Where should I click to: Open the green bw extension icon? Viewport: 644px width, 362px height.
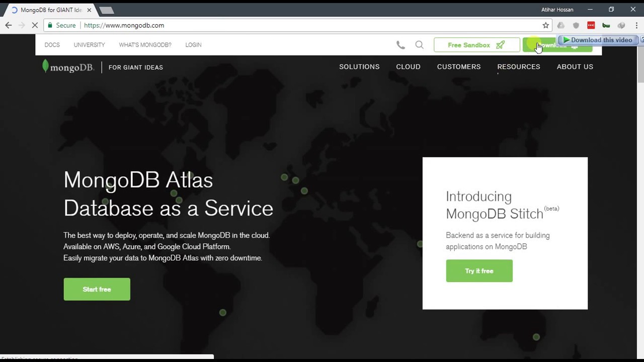[x=606, y=25]
